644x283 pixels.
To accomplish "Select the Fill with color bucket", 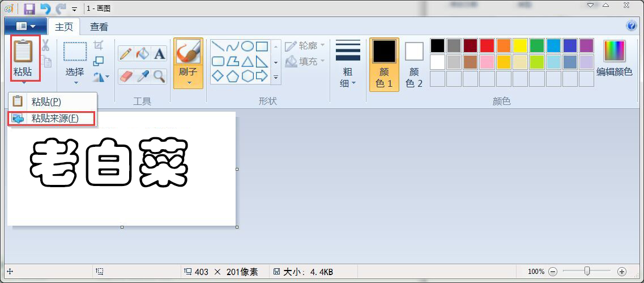I will pos(143,53).
